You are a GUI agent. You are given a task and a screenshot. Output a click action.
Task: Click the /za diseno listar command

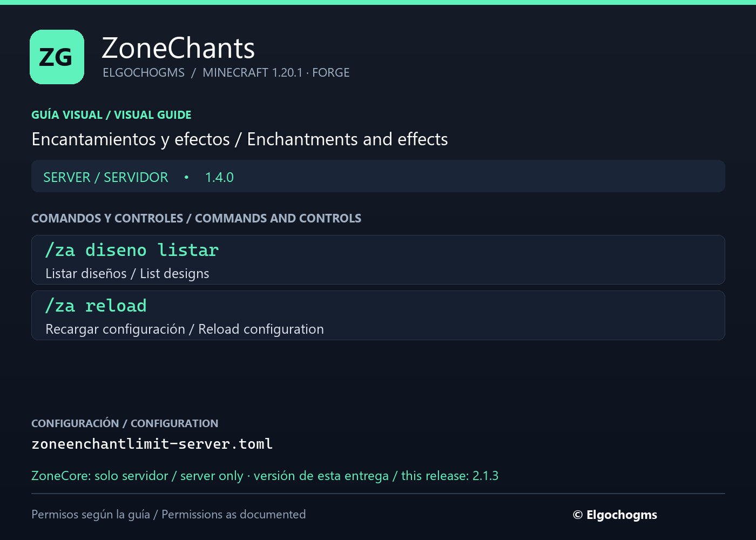point(132,250)
